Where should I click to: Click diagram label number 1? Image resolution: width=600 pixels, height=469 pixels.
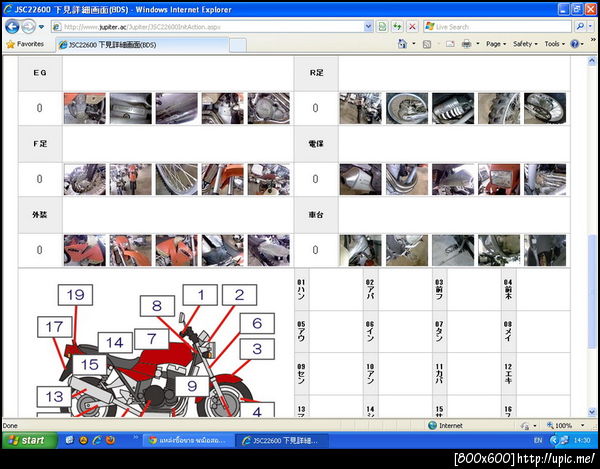point(200,295)
